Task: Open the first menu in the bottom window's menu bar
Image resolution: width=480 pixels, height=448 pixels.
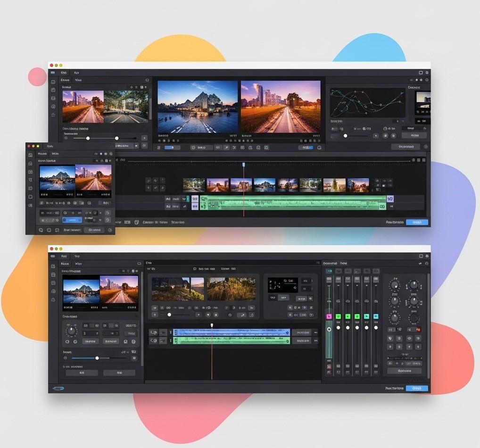Action: click(64, 257)
